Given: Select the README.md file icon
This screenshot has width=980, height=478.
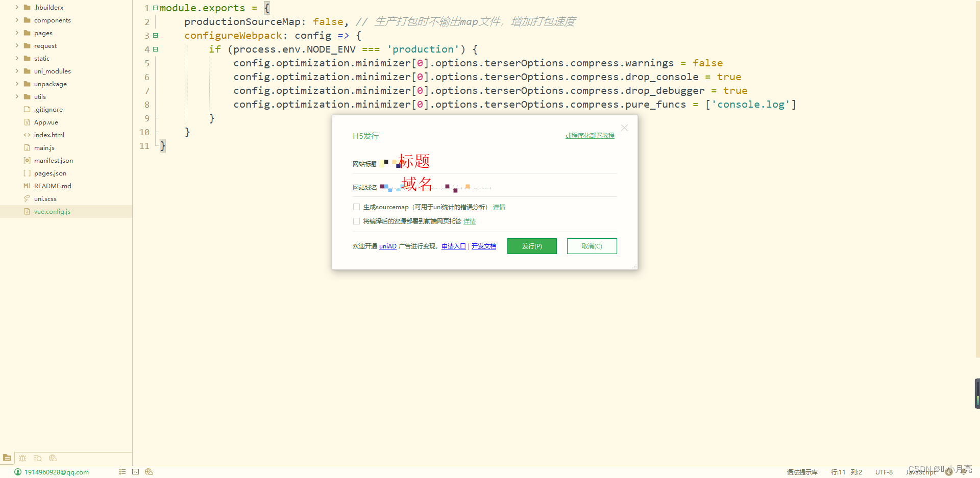Looking at the screenshot, I should 27,186.
